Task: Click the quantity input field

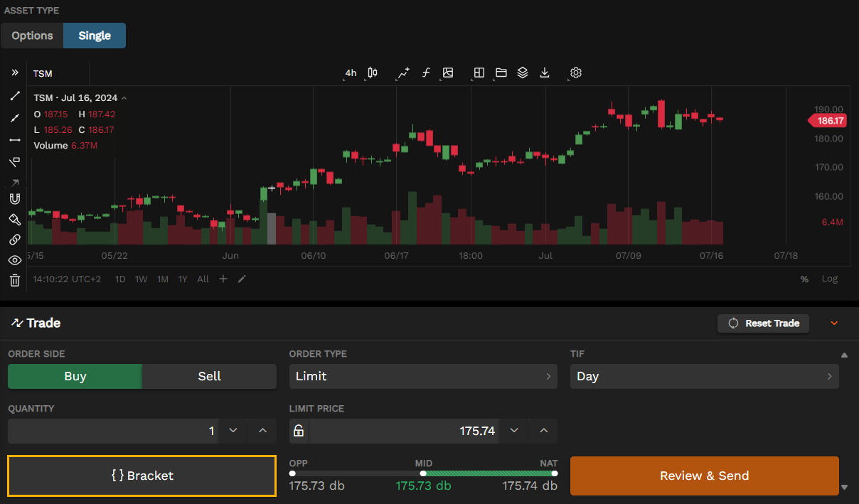Action: (x=112, y=431)
